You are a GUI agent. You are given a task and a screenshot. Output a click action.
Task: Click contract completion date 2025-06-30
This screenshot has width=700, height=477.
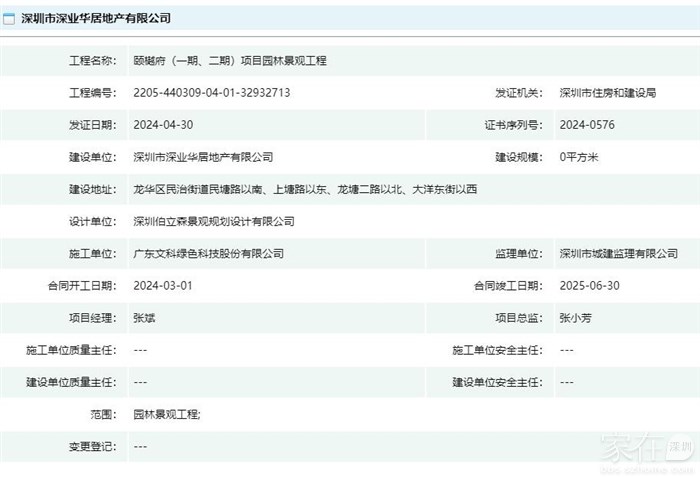pyautogui.click(x=590, y=285)
